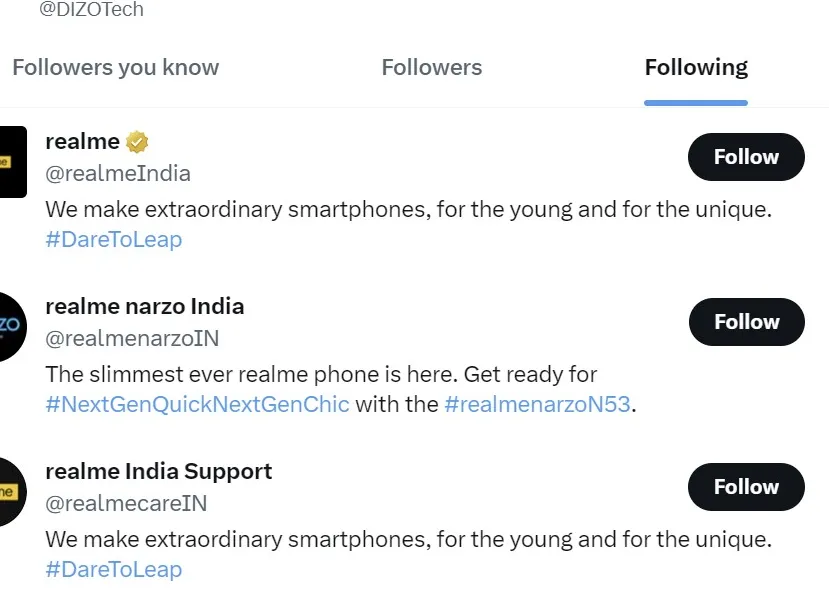Click the @realmenarzoIN handle
Viewport: 829px width, 592px height.
pos(132,338)
